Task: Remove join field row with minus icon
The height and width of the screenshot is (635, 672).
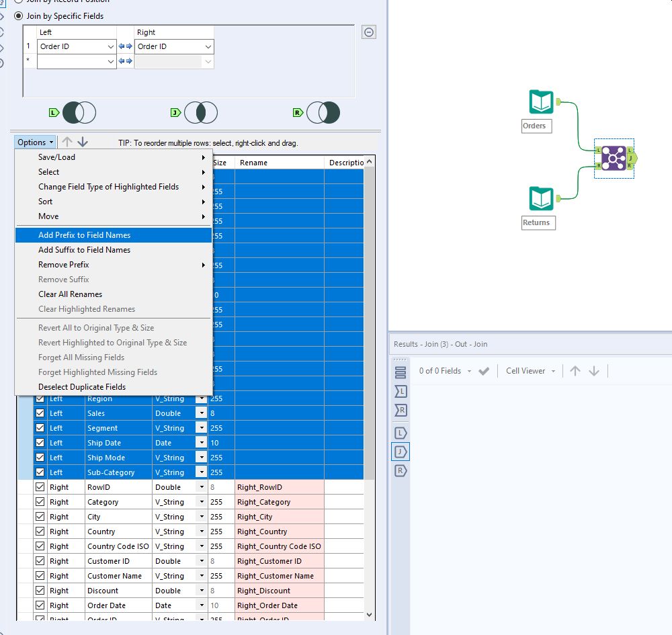Action: pos(369,32)
